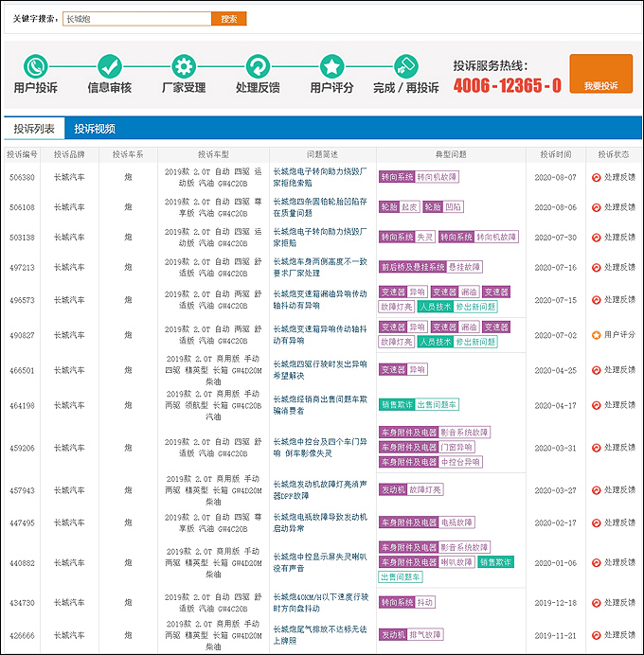Click the orange 搜索 button
The image size is (644, 655).
[228, 19]
